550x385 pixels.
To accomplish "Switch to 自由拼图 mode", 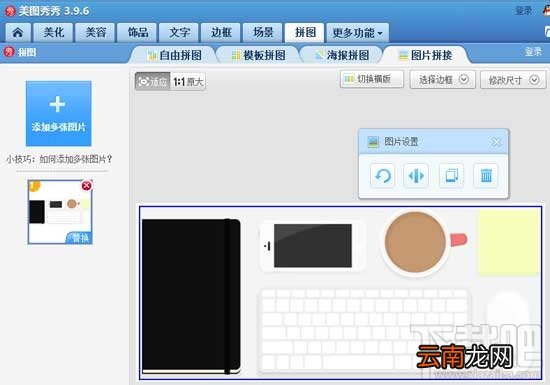I will pyautogui.click(x=174, y=55).
